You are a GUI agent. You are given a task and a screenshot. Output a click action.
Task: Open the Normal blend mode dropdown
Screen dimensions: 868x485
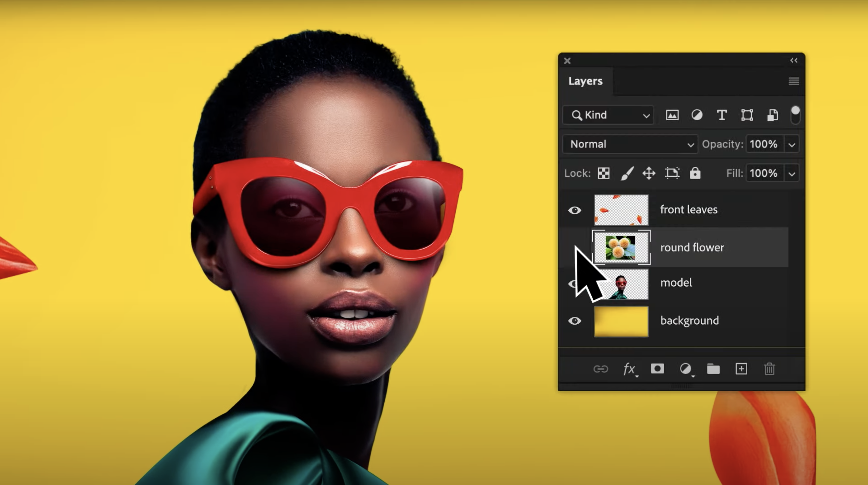click(630, 144)
